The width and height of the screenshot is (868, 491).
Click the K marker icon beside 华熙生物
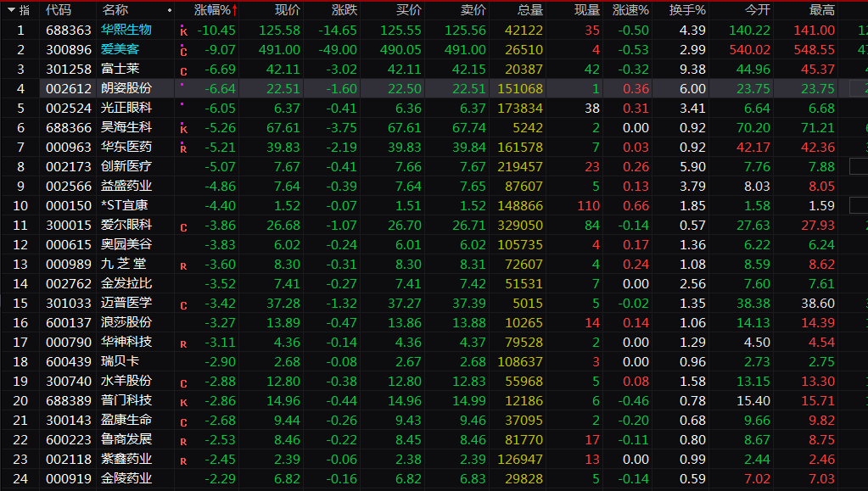183,31
